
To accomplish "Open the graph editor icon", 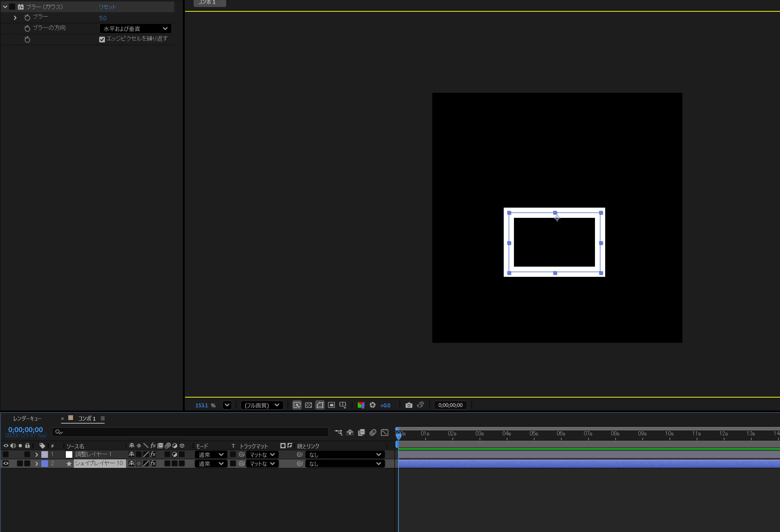I will click(384, 432).
